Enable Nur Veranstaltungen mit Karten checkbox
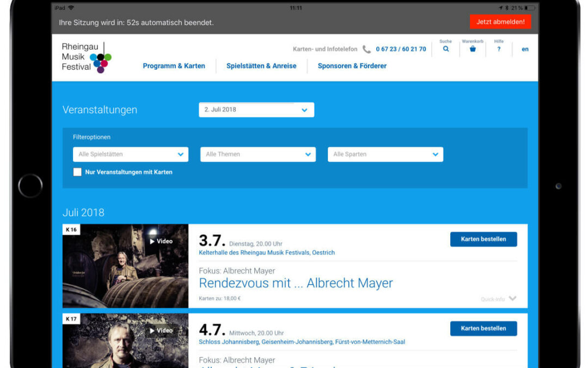 tap(77, 172)
